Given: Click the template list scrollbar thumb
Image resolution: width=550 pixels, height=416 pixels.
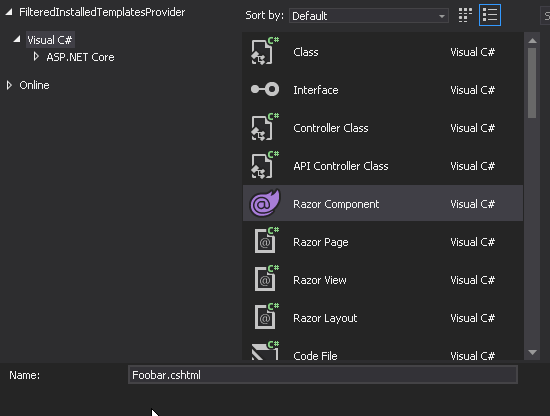Looking at the screenshot, I should 532,83.
